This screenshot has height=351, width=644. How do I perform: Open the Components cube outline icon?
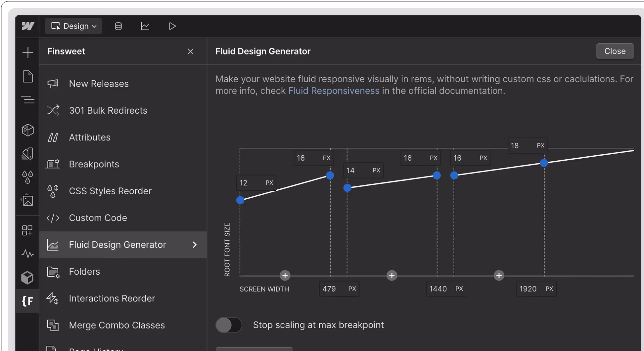28,130
